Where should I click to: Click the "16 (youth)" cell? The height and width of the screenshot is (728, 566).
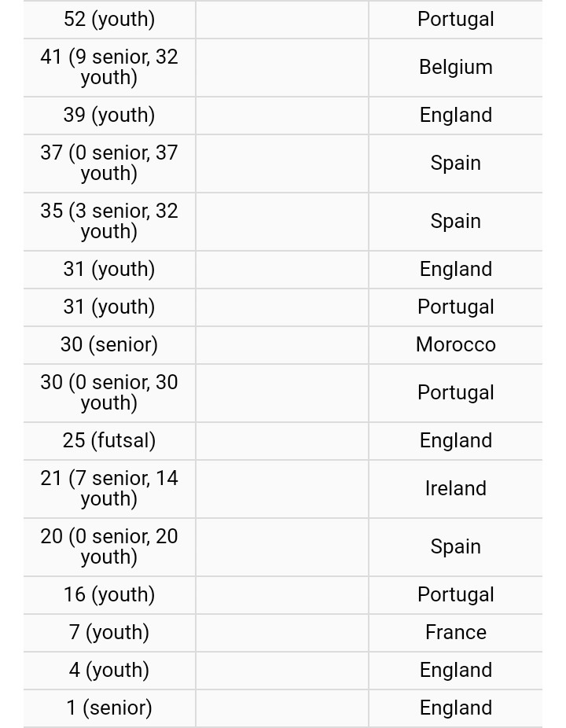[109, 594]
